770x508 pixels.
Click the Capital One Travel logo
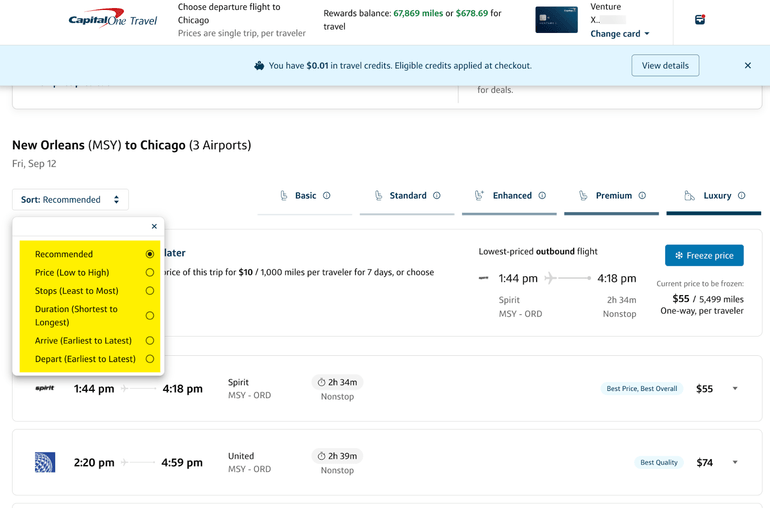click(111, 20)
